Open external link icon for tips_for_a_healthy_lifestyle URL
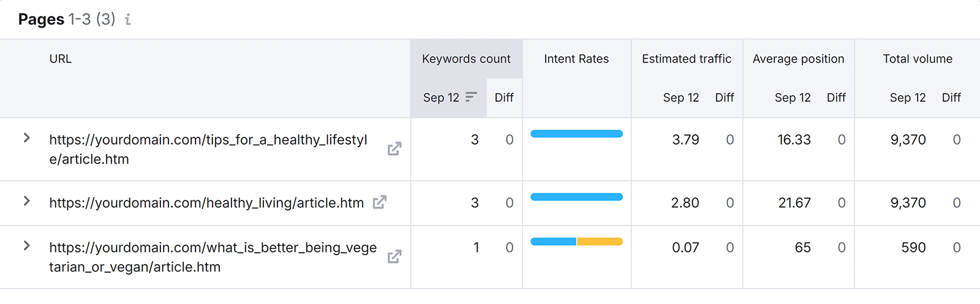This screenshot has height=304, width=980. [x=394, y=149]
